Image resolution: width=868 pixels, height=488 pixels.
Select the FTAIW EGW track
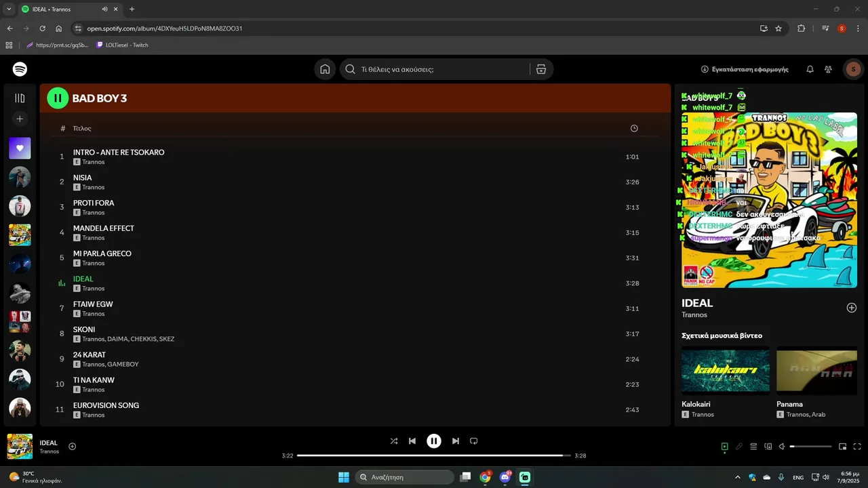click(355, 308)
